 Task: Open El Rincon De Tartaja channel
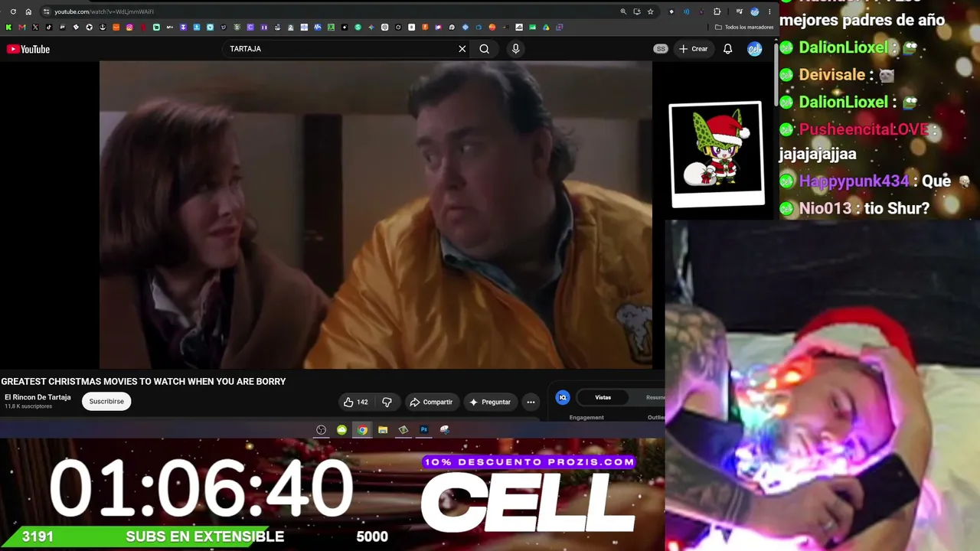(38, 397)
